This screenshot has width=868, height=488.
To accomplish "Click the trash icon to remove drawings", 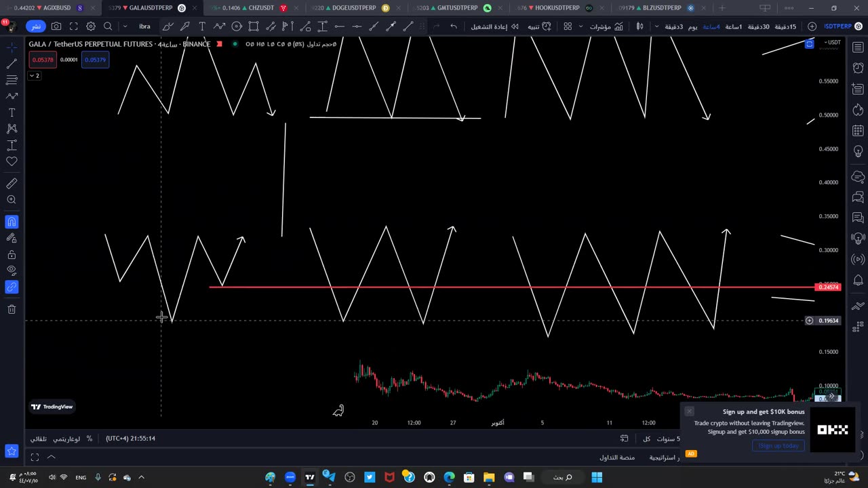I will click(x=12, y=310).
